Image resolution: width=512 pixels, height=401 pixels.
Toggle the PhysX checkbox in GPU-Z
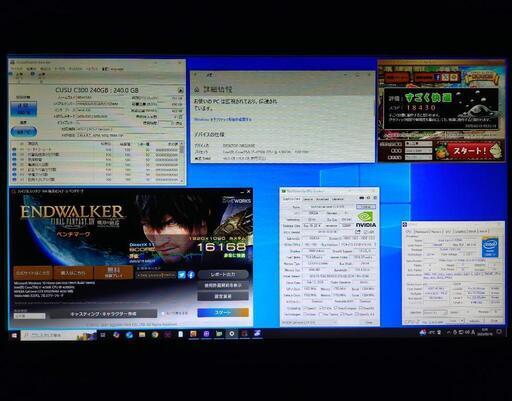343,314
